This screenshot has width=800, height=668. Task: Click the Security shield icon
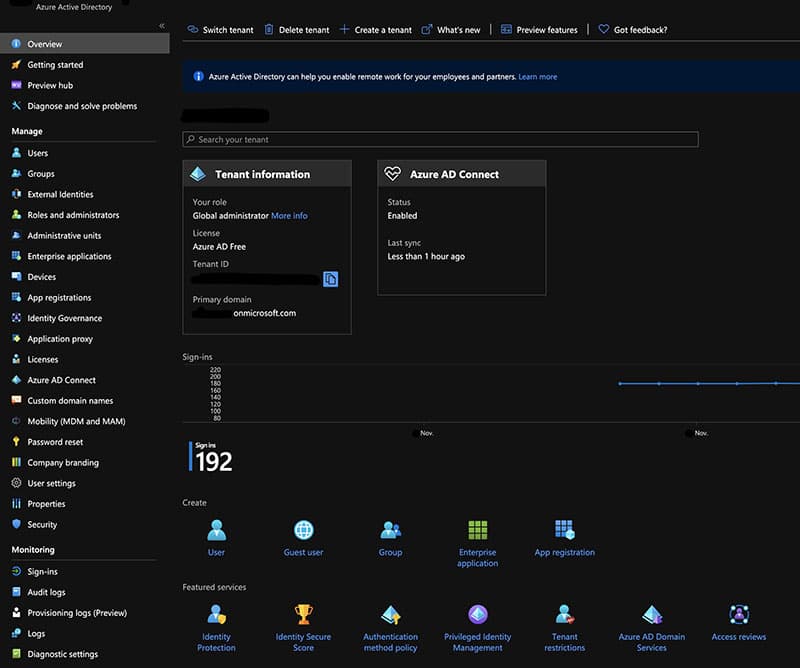click(16, 524)
